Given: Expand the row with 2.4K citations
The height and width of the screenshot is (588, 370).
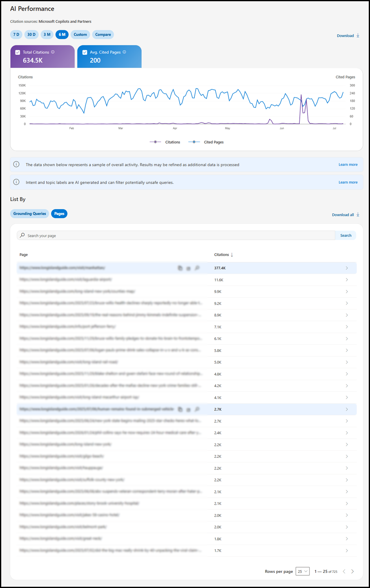Looking at the screenshot, I should pyautogui.click(x=347, y=433).
